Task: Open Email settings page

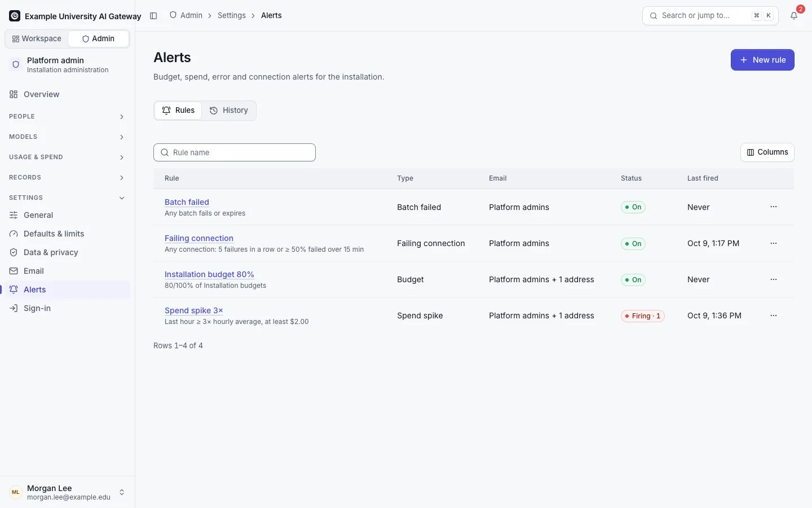Action: (x=67, y=271)
